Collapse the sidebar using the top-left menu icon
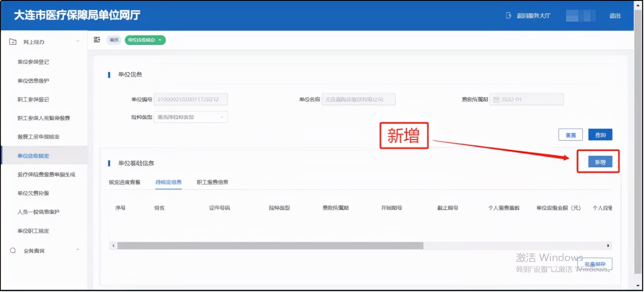644x292 pixels. [x=97, y=40]
